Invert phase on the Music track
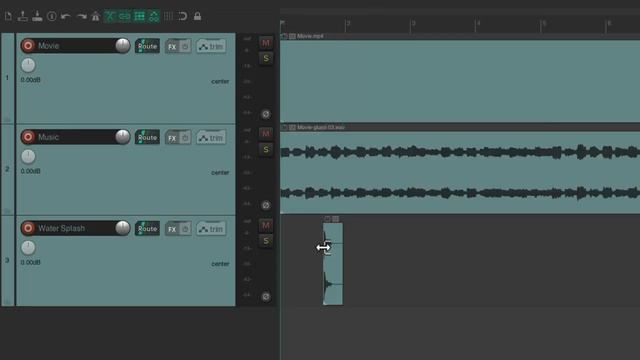Viewport: 640px width, 360px height. click(266, 205)
